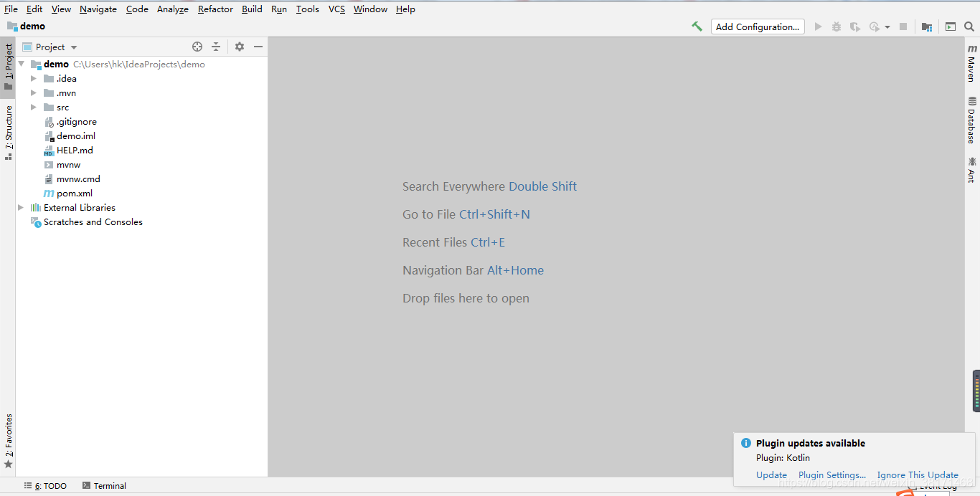The width and height of the screenshot is (980, 496).
Task: Open the View menu
Action: [x=61, y=9]
